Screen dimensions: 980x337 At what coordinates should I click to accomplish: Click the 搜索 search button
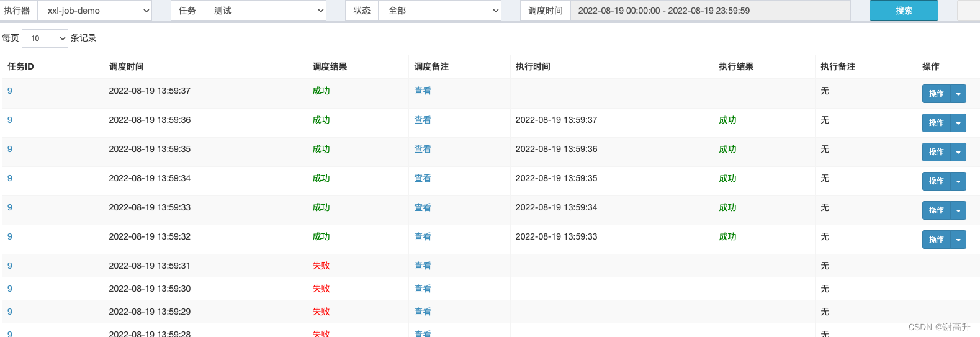tap(904, 11)
